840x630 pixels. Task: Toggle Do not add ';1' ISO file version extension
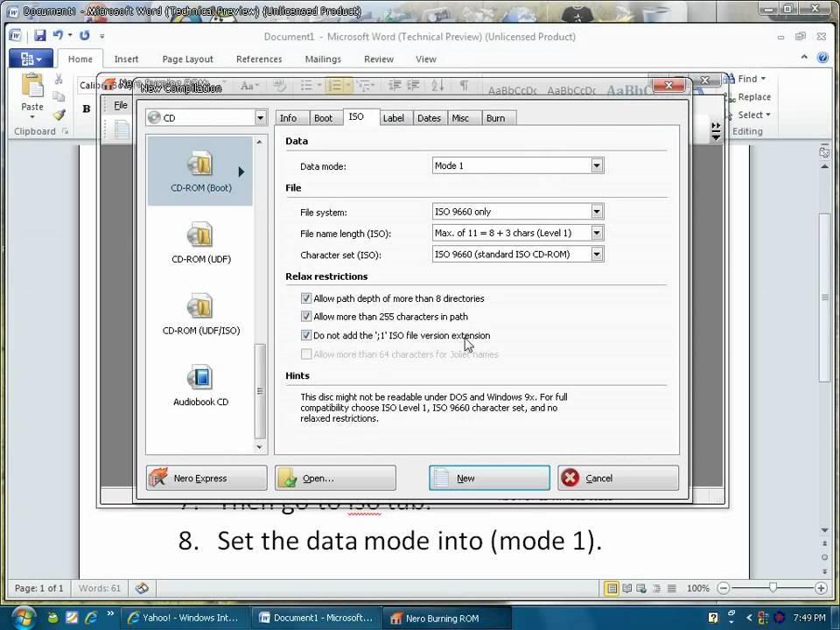(x=306, y=335)
